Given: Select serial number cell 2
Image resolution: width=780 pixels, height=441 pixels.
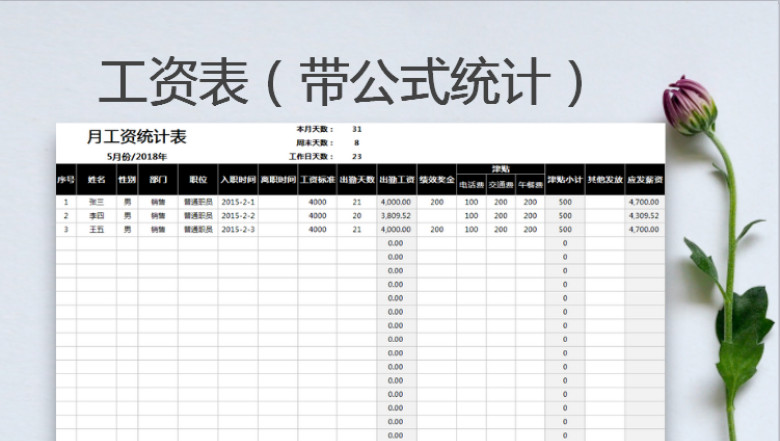Looking at the screenshot, I should click(x=66, y=216).
